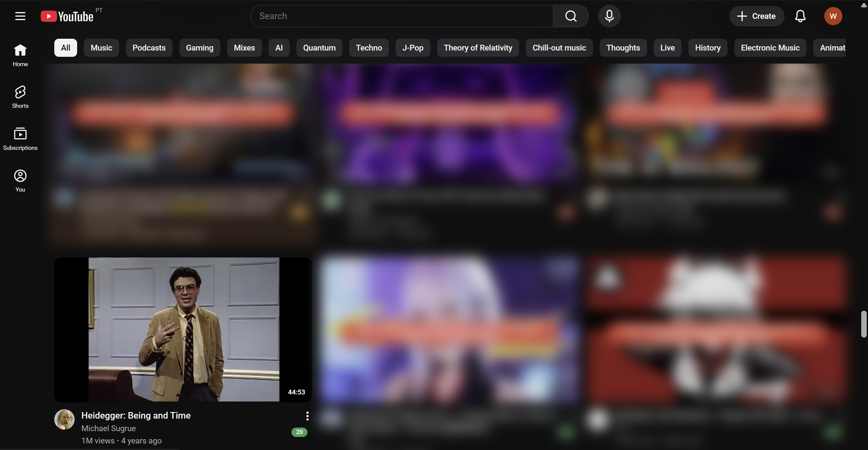The image size is (868, 450).
Task: Select the Quantum filter chip
Action: [319, 48]
